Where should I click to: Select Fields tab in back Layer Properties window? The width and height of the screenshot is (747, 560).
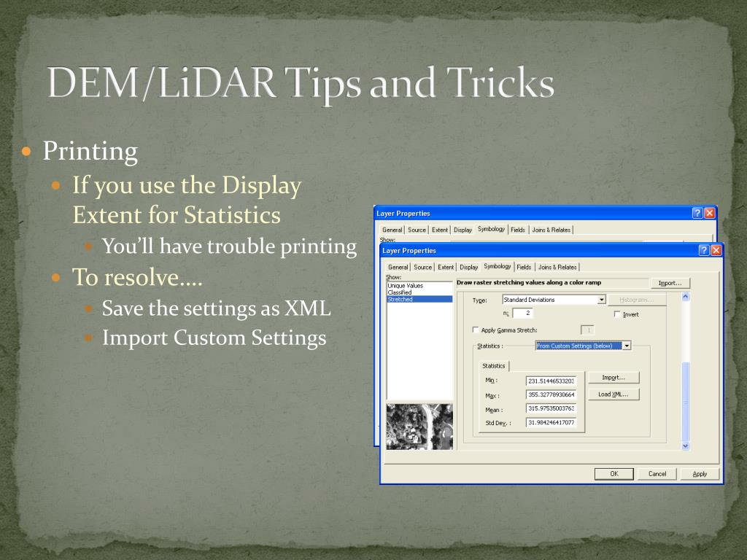[x=518, y=230]
